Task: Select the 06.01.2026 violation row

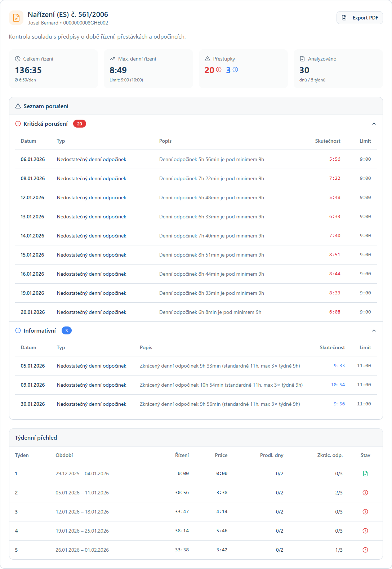Action: pyautogui.click(x=196, y=159)
